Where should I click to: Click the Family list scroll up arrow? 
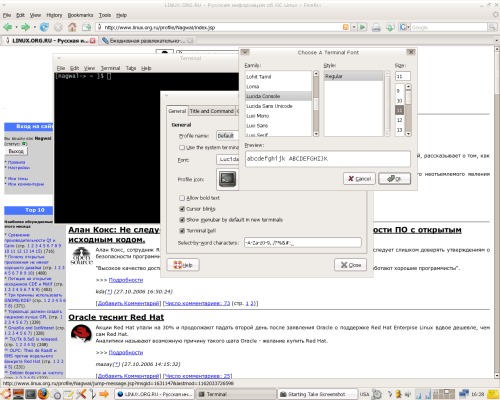pyautogui.click(x=316, y=73)
